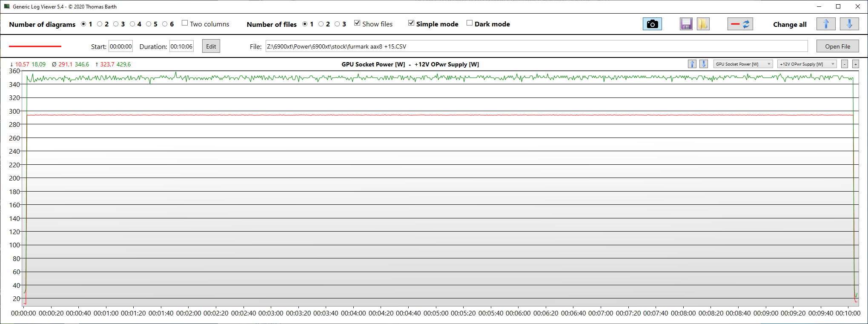Toggle the Simple mode checkbox
The image size is (868, 324).
tap(411, 23)
